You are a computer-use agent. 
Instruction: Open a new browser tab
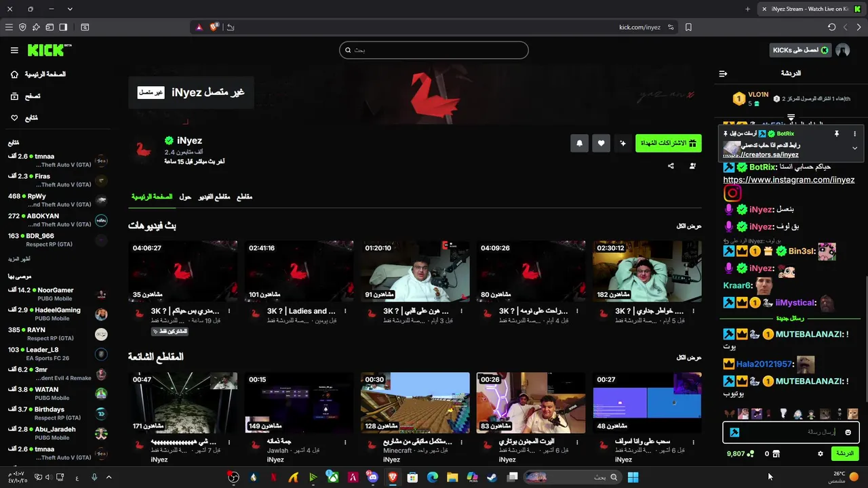pos(747,9)
